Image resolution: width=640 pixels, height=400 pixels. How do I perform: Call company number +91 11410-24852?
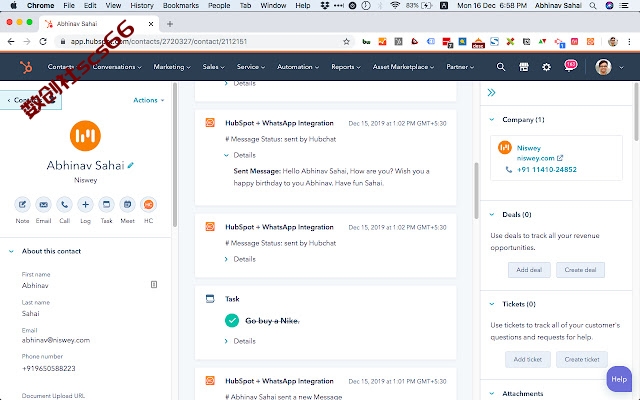click(547, 170)
